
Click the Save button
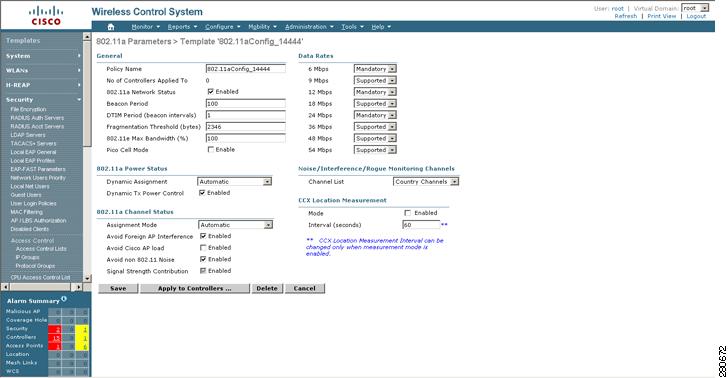click(x=118, y=288)
